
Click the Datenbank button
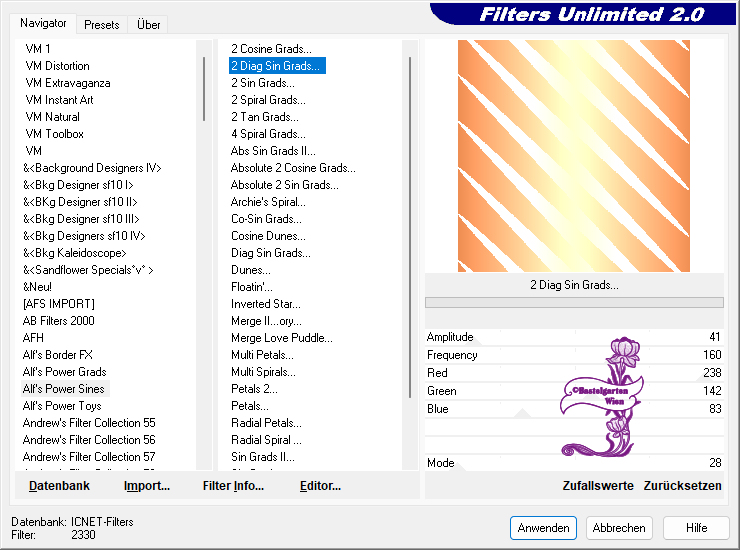tap(59, 486)
